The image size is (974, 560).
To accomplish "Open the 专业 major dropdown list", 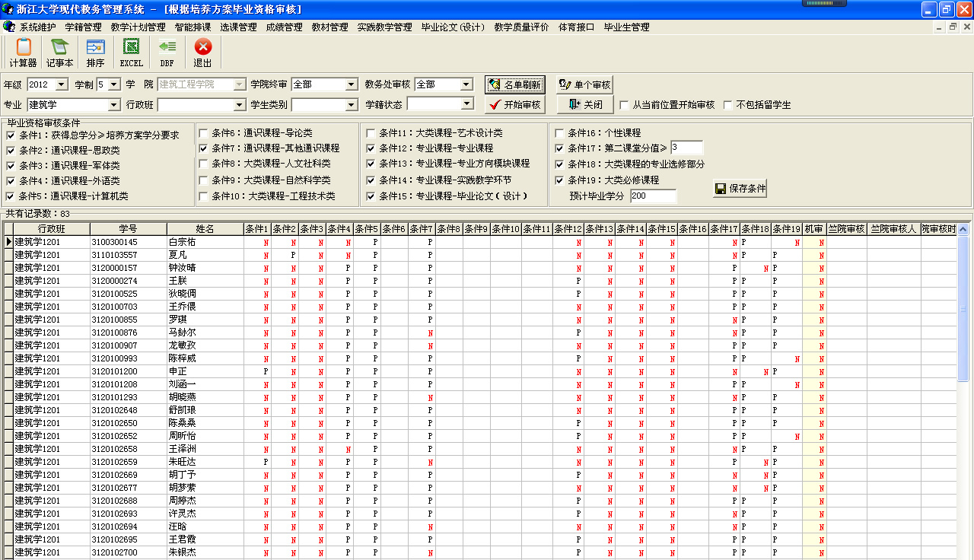I will point(114,105).
